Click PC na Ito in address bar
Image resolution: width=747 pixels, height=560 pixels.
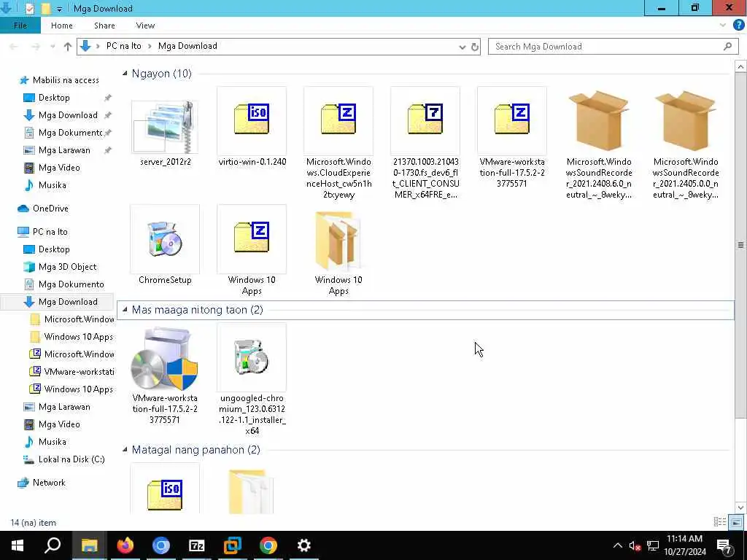click(124, 46)
